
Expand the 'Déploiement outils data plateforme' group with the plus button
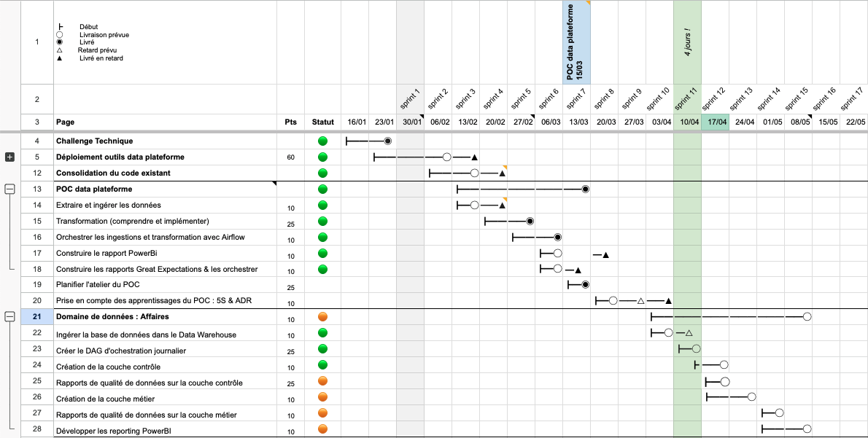coord(8,157)
